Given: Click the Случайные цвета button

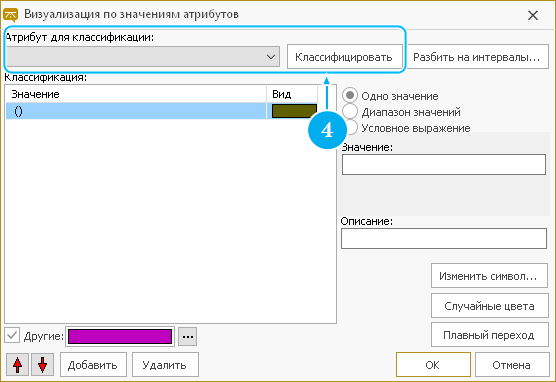Looking at the screenshot, I should [x=489, y=306].
